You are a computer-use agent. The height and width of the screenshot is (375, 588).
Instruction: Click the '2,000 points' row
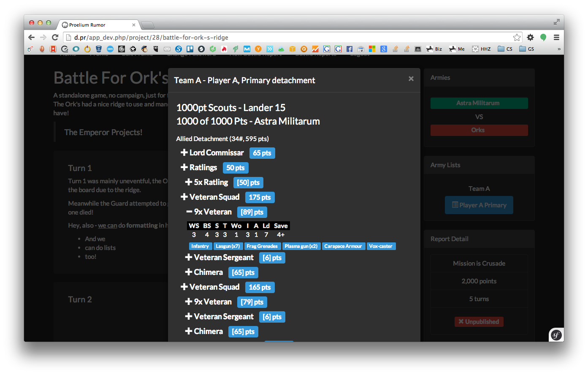click(x=479, y=281)
